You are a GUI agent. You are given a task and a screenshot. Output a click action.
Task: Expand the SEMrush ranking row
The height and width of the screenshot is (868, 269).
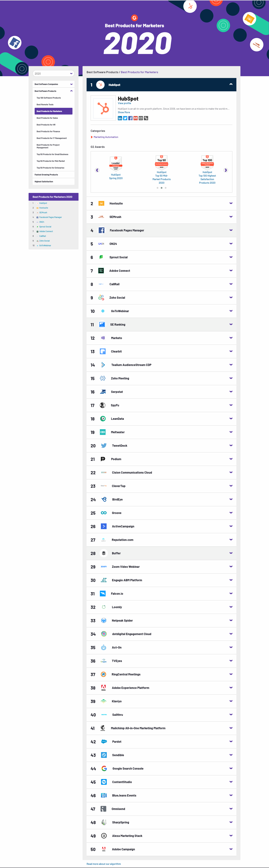pos(161,217)
